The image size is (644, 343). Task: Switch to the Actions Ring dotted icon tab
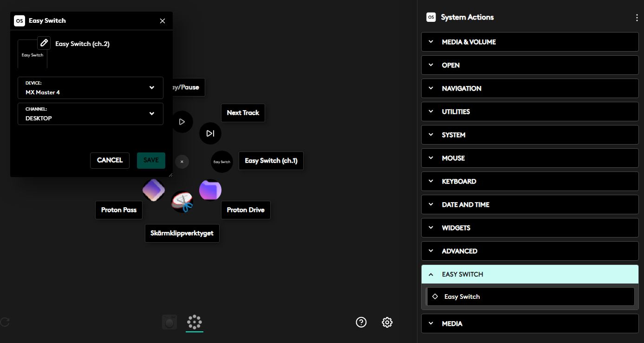pyautogui.click(x=194, y=322)
